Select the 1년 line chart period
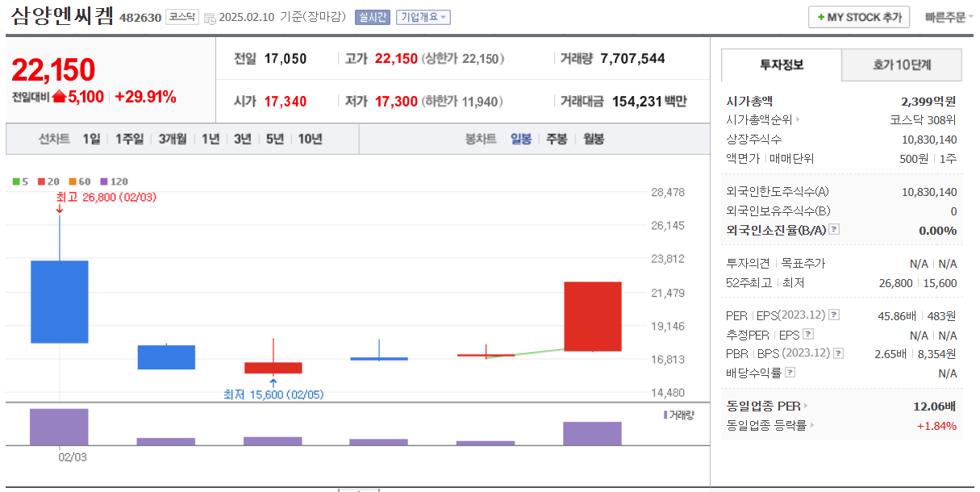980x492 pixels. click(x=211, y=139)
